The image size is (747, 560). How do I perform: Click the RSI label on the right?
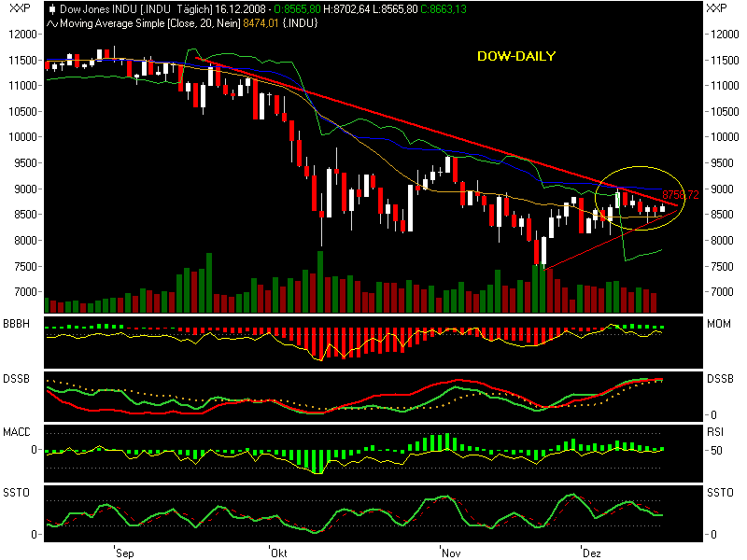[x=716, y=431]
